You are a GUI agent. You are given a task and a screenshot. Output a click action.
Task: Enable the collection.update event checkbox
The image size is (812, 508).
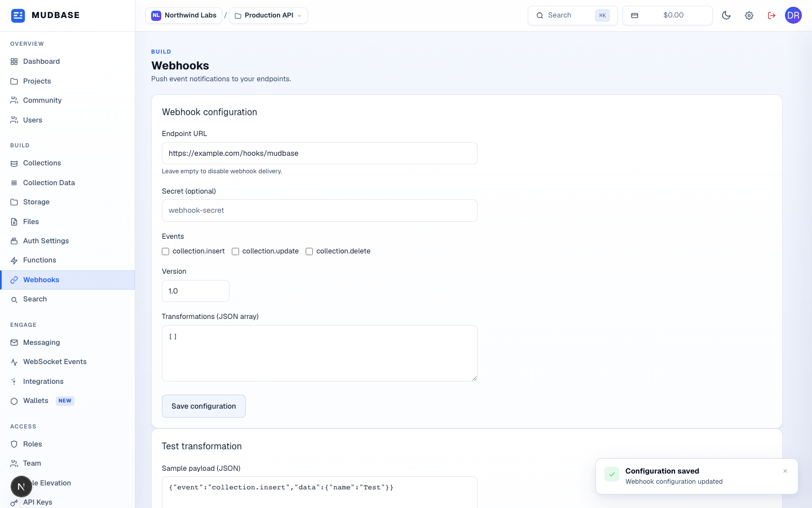(x=236, y=252)
